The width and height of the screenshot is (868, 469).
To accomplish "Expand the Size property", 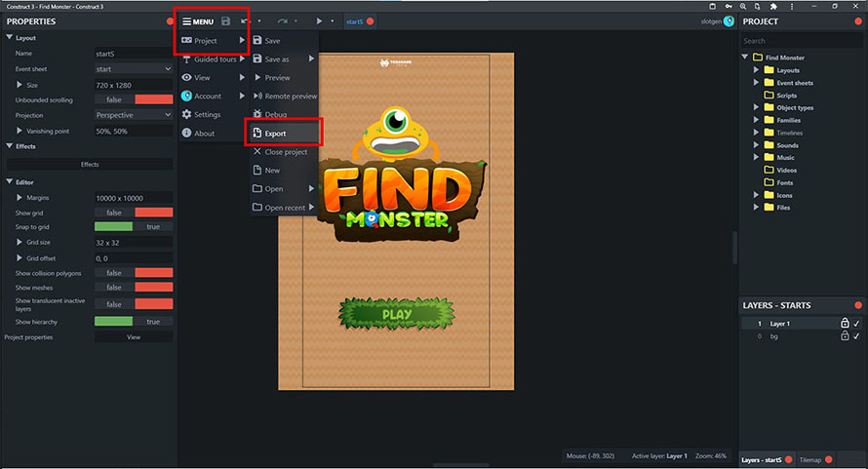I will [20, 85].
